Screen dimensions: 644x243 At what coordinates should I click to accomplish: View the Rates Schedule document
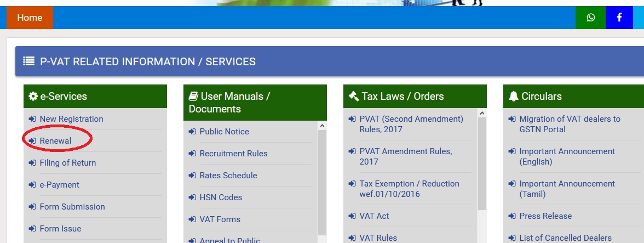[x=228, y=176]
